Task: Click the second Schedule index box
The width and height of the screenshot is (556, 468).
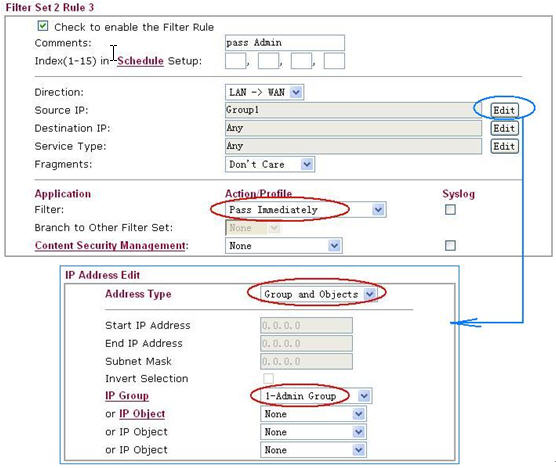Action: (268, 61)
